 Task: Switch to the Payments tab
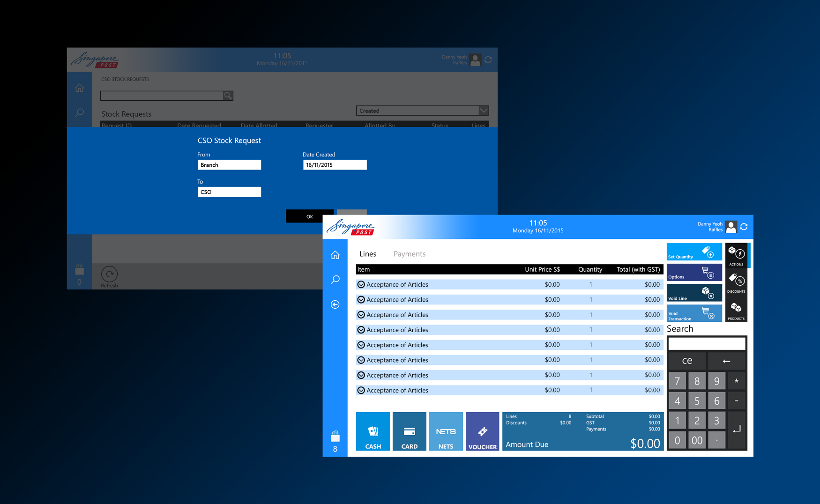(409, 253)
